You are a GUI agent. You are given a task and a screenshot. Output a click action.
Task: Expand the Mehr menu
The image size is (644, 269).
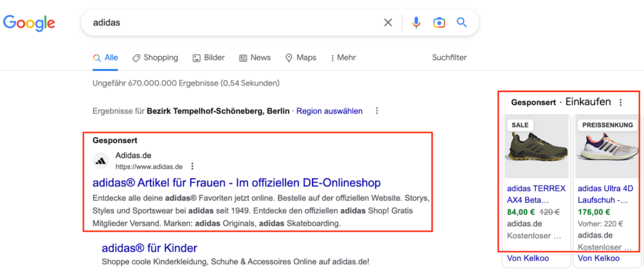click(343, 57)
